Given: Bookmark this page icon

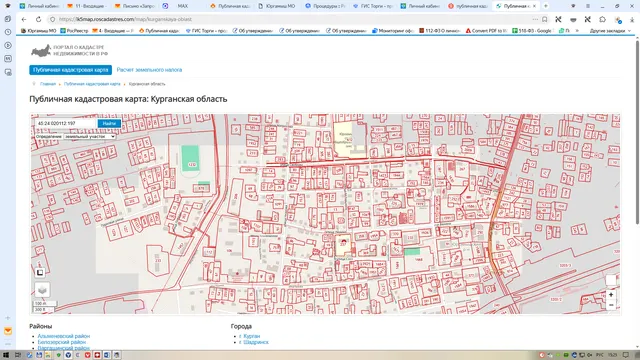Looking at the screenshot, I should tap(544, 19).
